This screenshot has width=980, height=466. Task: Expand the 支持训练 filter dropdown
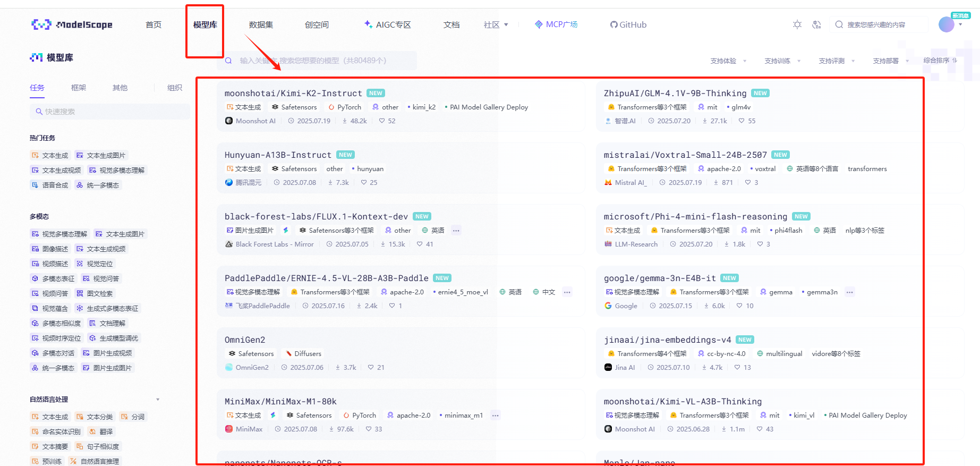pos(782,61)
